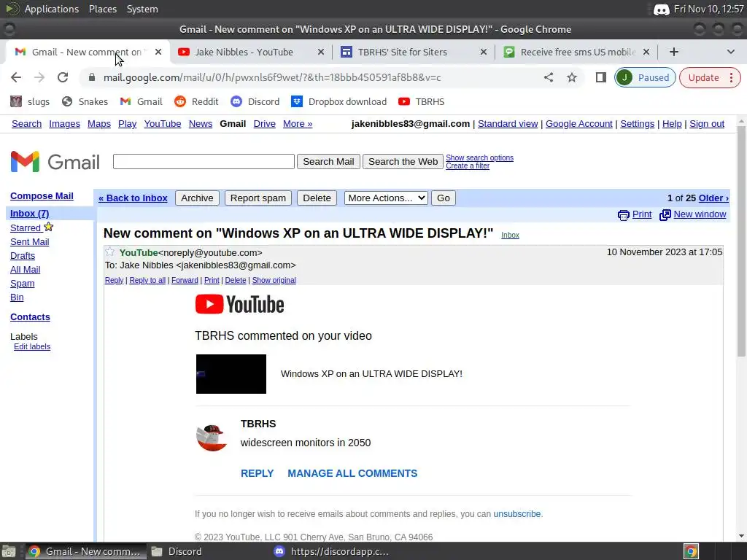Open the Applications menu
The image size is (747, 560).
point(52,9)
